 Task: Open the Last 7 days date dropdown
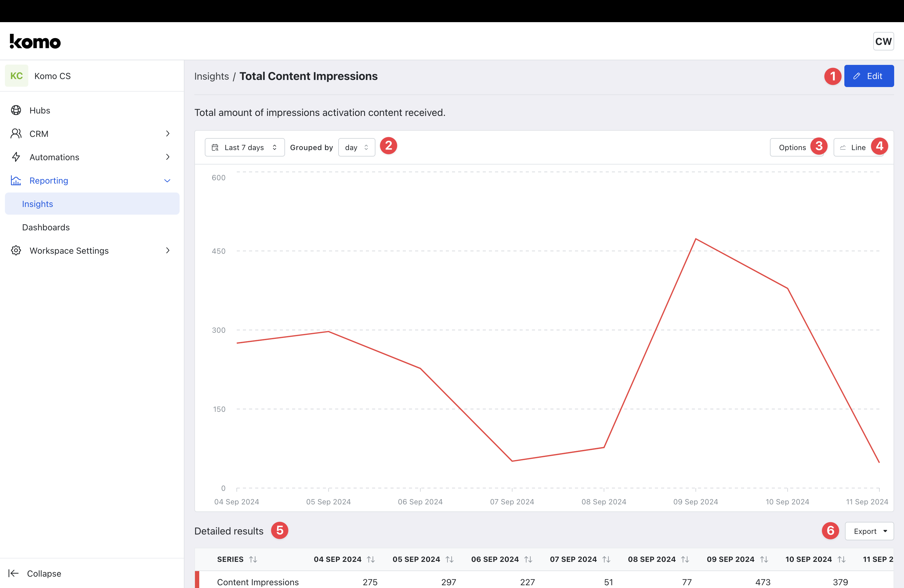tap(245, 147)
